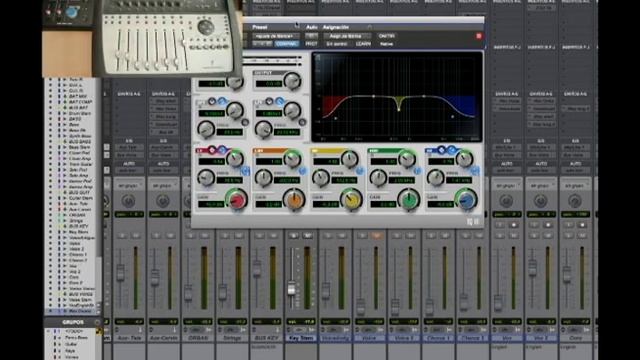Select the HPF notch filter type
Image resolution: width=640 pixels, height=360 pixels.
pos(212,101)
